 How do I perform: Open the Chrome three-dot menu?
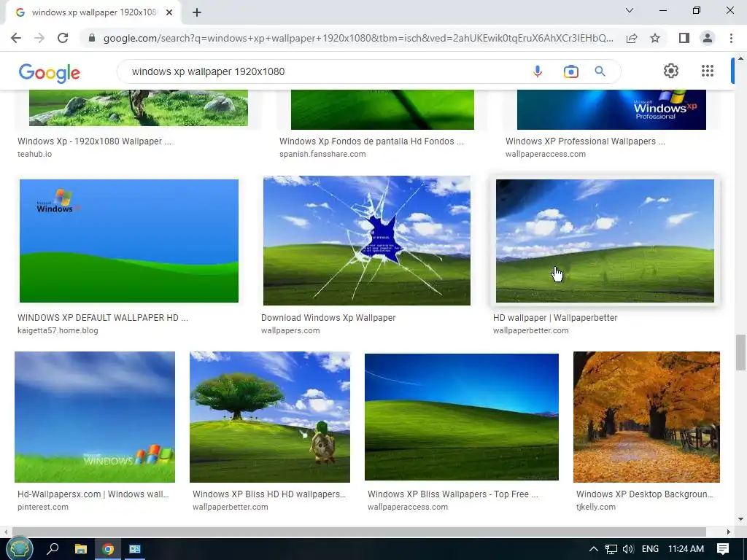tap(731, 38)
